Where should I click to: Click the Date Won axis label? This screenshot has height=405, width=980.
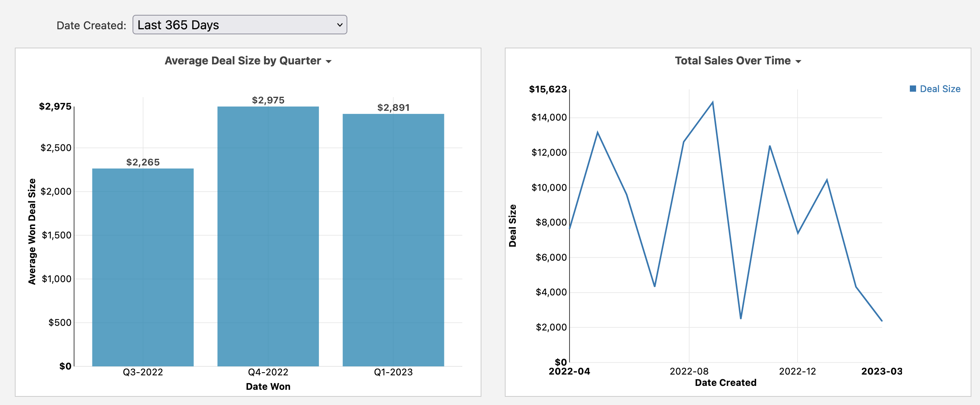pos(268,387)
